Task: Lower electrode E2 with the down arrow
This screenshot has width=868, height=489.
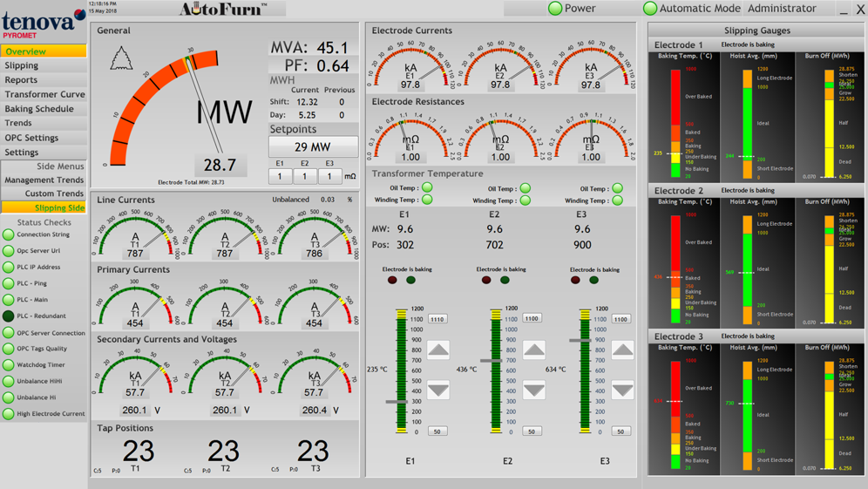Action: pos(533,391)
